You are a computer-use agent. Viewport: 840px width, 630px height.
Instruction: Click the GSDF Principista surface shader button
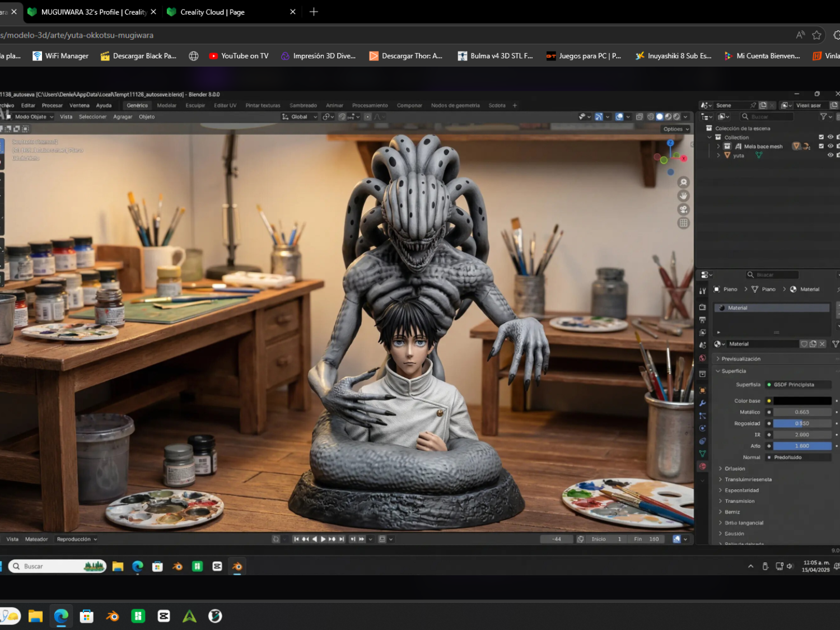click(x=798, y=385)
